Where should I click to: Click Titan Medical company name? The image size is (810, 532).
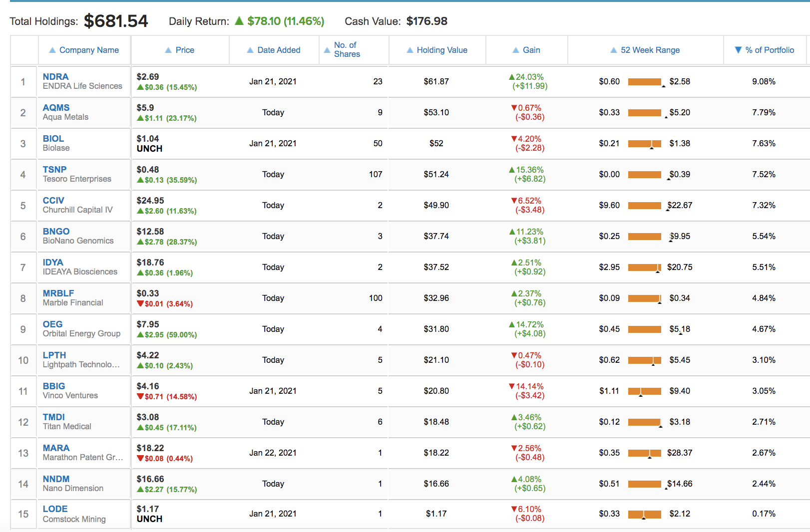coord(67,427)
